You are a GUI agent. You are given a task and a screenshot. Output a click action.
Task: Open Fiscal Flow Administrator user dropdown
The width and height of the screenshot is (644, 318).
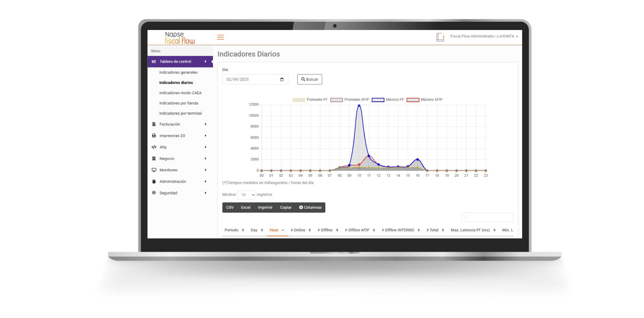(484, 36)
